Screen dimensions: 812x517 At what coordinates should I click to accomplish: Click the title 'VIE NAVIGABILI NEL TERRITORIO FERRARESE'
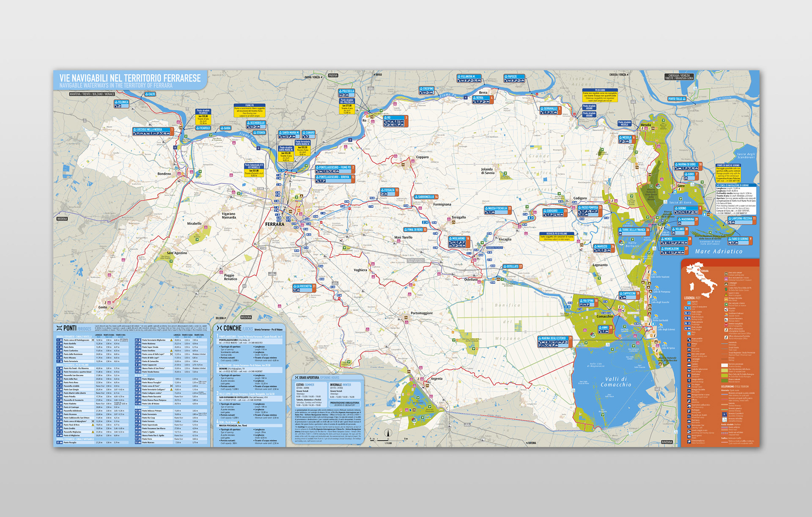[x=130, y=78]
